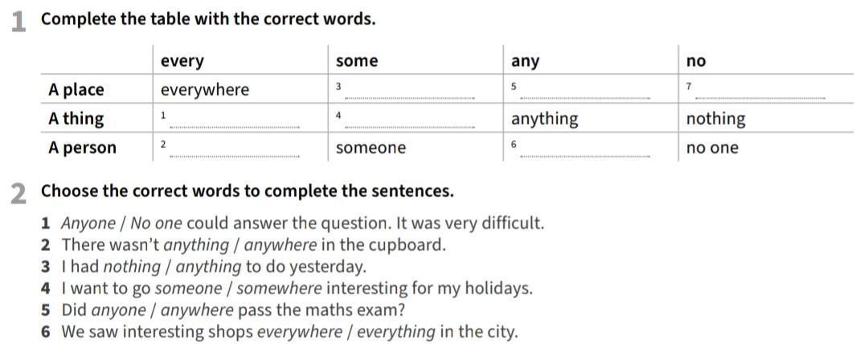Click blank 4 next to 'anything'
This screenshot has width=868, height=344.
[410, 122]
